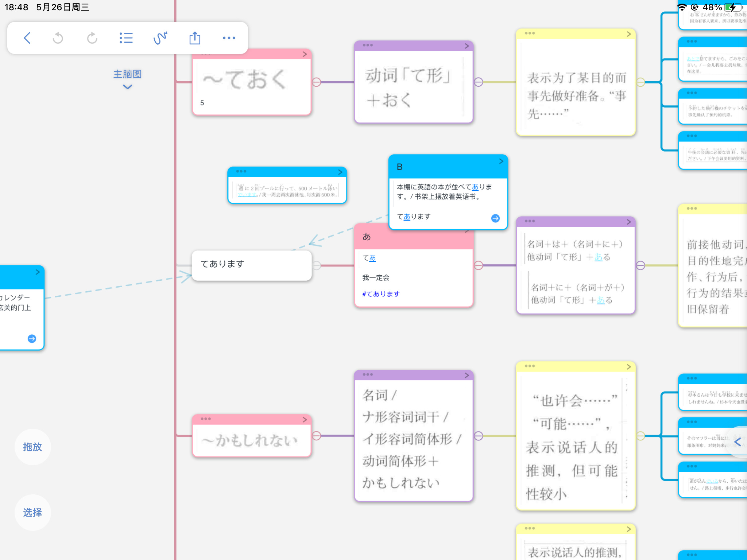
Task: Select 道が込ん blue example card
Action: point(712,480)
